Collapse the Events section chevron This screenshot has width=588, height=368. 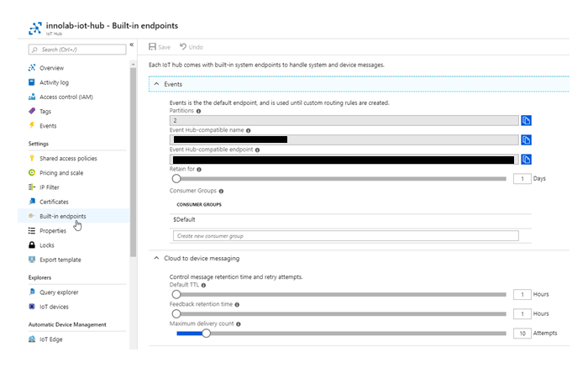[157, 84]
